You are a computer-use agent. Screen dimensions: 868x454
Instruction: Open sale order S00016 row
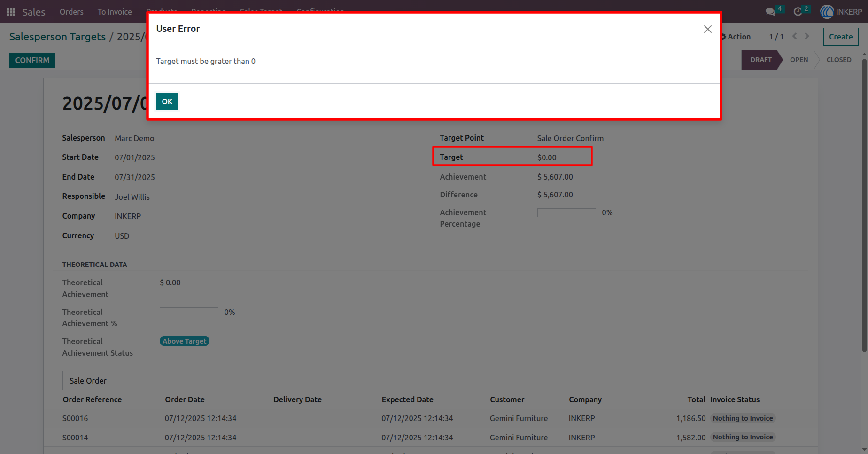[x=430, y=418]
